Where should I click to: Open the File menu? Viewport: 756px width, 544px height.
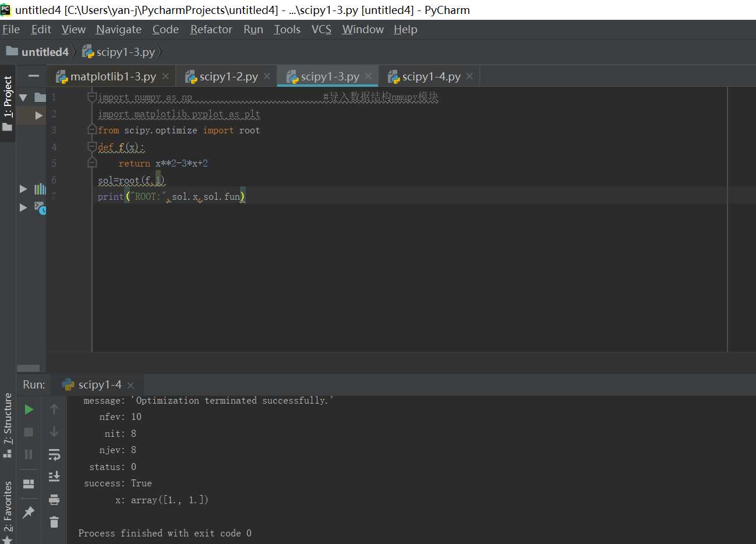click(x=11, y=29)
